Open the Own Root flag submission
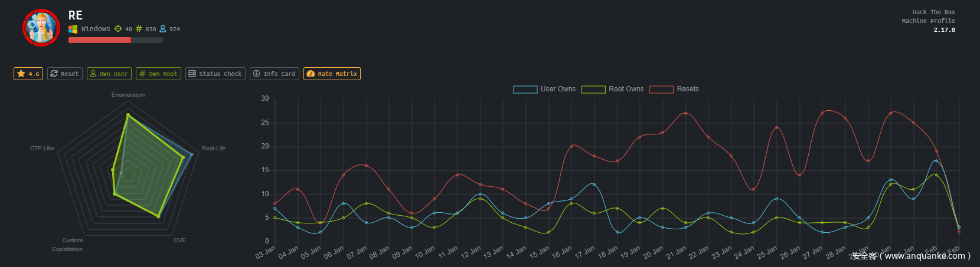 158,74
